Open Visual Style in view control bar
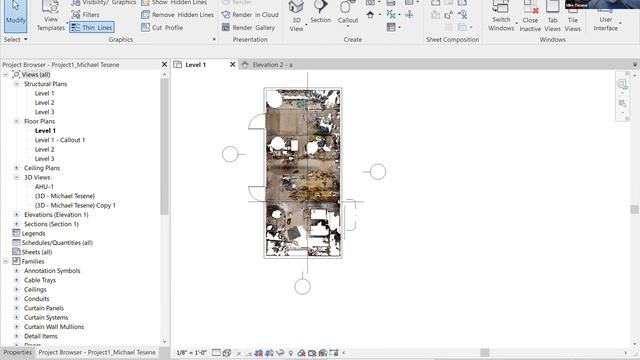The image size is (640, 360). (x=227, y=353)
